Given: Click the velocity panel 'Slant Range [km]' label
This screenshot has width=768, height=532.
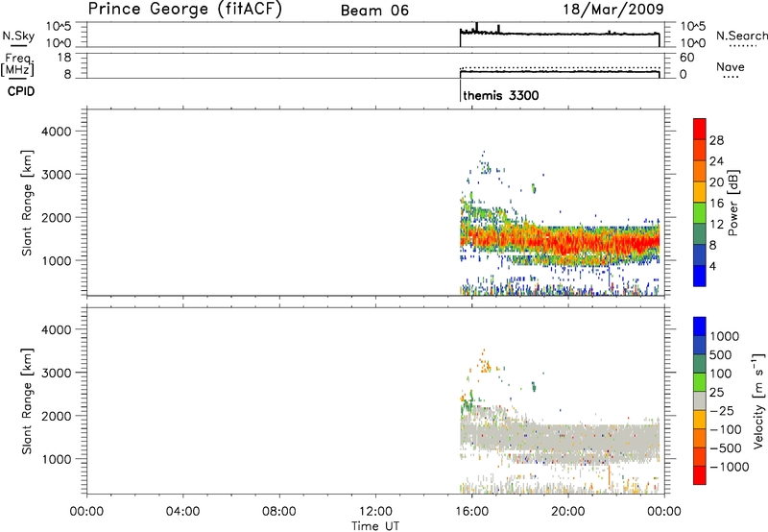Looking at the screenshot, I should click(27, 401).
